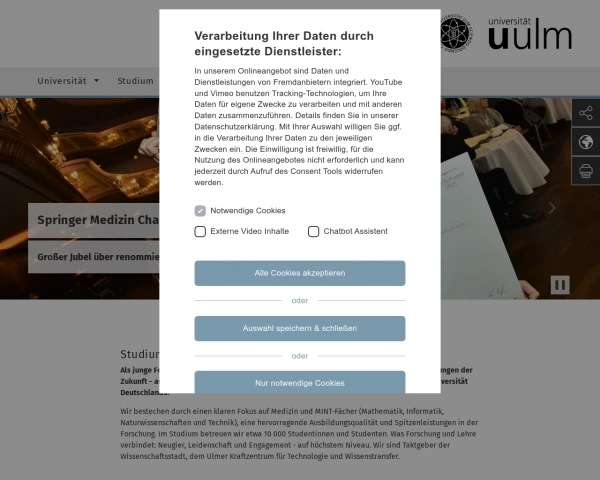The image size is (600, 480).
Task: Toggle the Notwendige Cookies checkbox
Action: [x=200, y=211]
